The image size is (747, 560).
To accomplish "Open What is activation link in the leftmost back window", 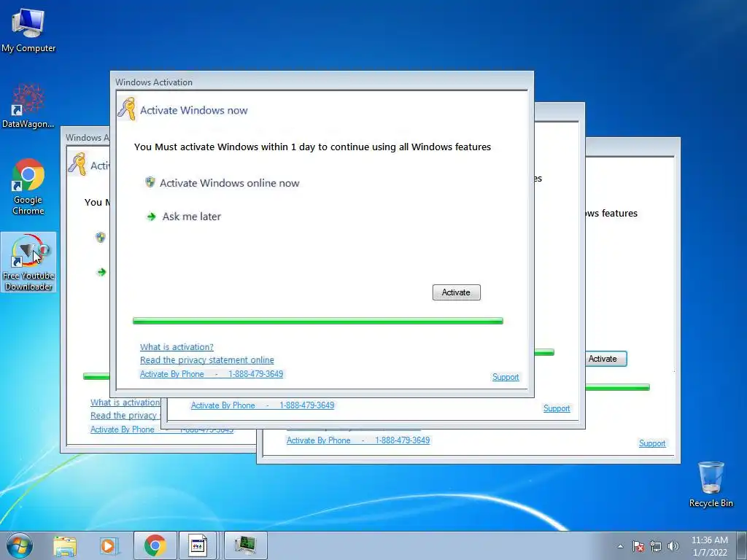I will (125, 402).
